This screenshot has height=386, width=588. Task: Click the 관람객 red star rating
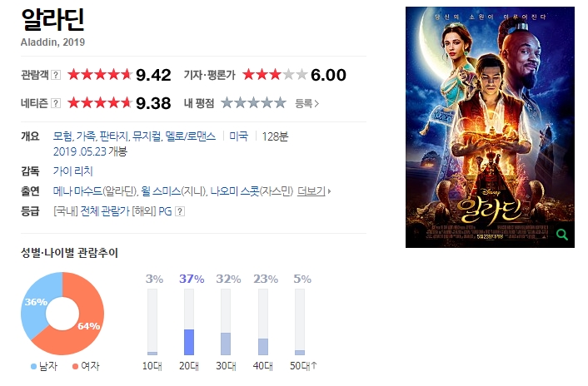click(100, 75)
